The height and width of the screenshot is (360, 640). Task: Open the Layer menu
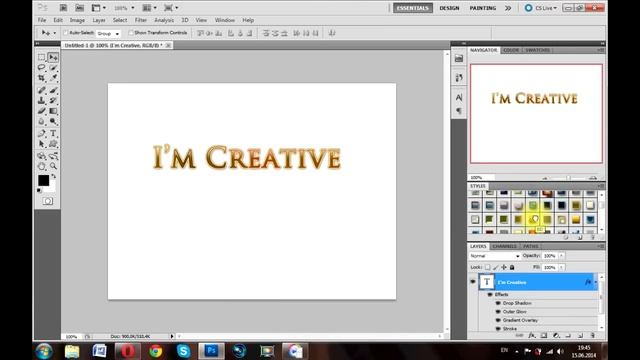[x=99, y=20]
